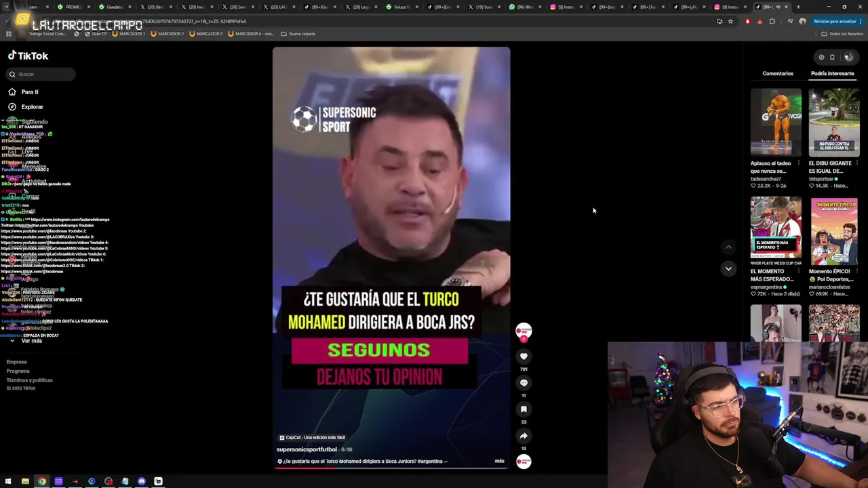868x488 pixels.
Task: Open Chrome from taskbar
Action: pos(42,481)
